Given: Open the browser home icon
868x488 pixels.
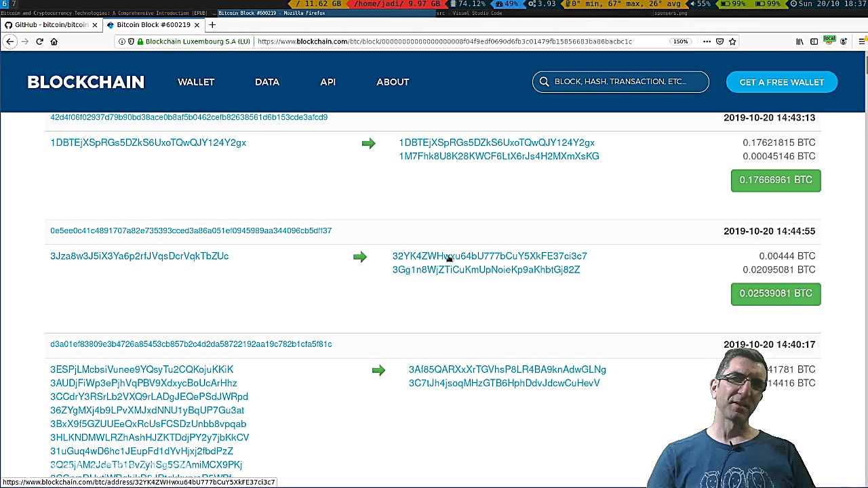Looking at the screenshot, I should point(54,41).
